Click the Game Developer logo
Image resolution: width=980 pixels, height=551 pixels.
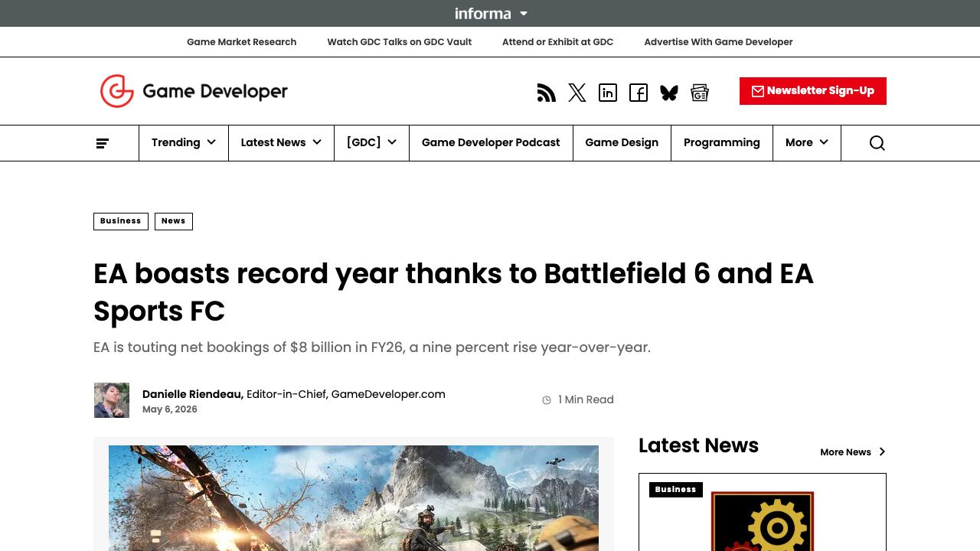pyautogui.click(x=194, y=91)
